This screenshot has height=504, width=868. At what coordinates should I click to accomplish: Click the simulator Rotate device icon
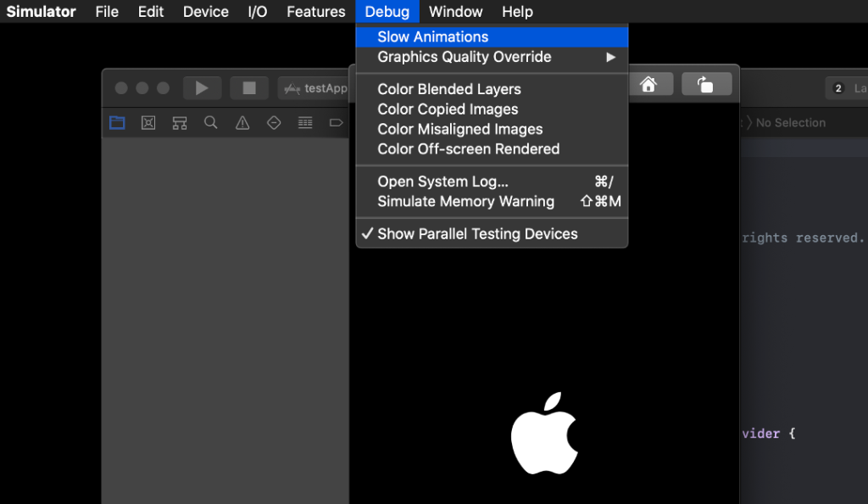[706, 84]
